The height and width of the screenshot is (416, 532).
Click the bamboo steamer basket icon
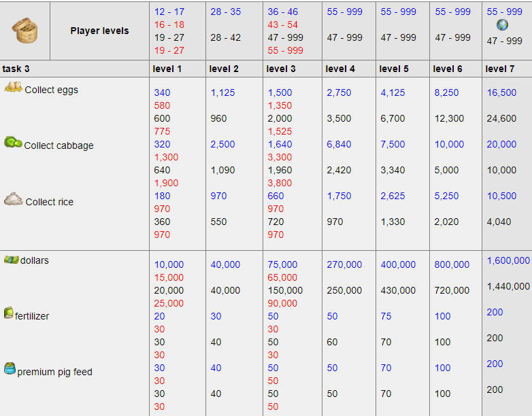coord(24,31)
